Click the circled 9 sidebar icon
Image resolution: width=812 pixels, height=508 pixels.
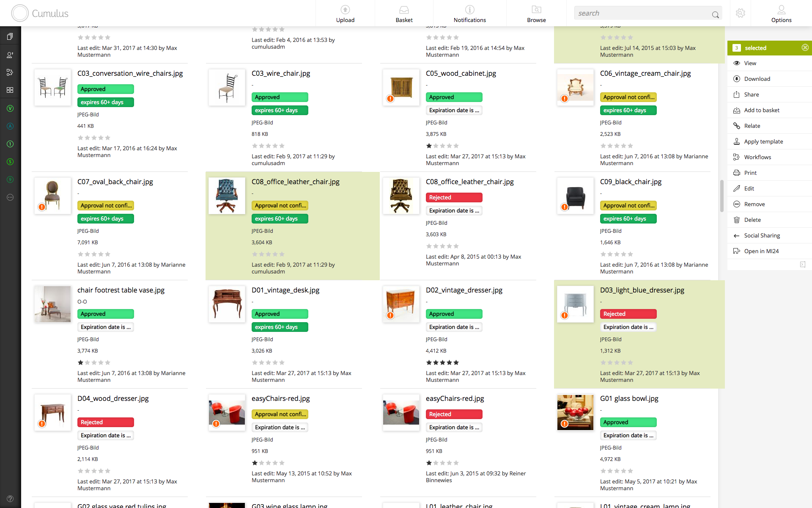(x=10, y=179)
